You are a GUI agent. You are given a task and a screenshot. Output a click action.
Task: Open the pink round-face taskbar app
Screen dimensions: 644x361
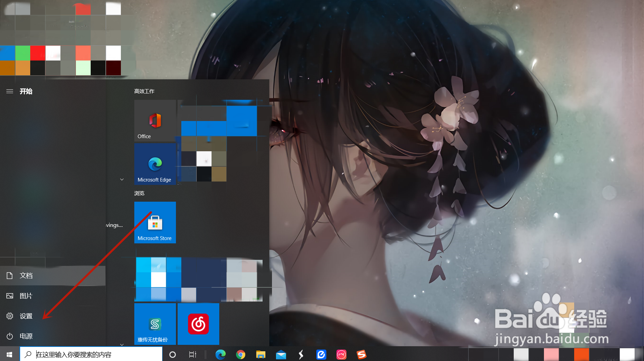(x=341, y=354)
